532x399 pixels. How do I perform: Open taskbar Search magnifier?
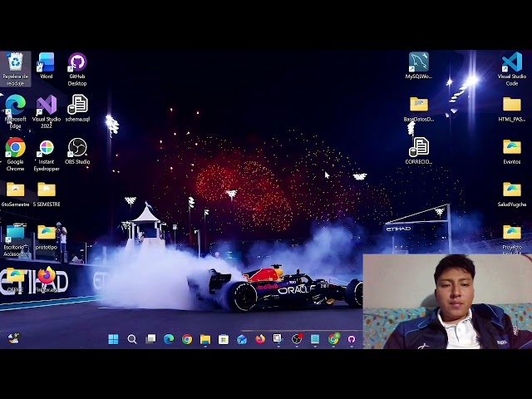click(x=131, y=339)
